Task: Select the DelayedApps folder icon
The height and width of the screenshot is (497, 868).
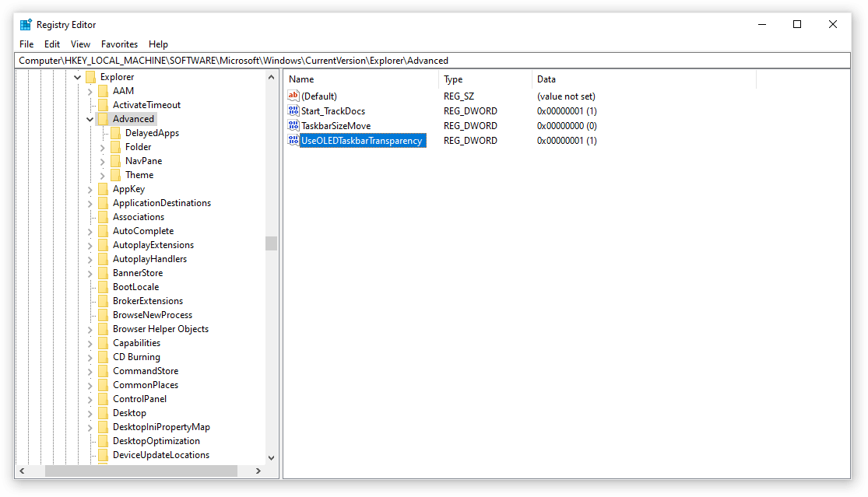Action: tap(116, 133)
